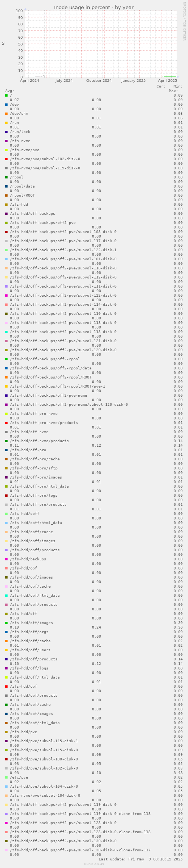The width and height of the screenshot is (188, 868).
Task: Click the /rpool/ROOT legend entry
Action: (x=22, y=195)
